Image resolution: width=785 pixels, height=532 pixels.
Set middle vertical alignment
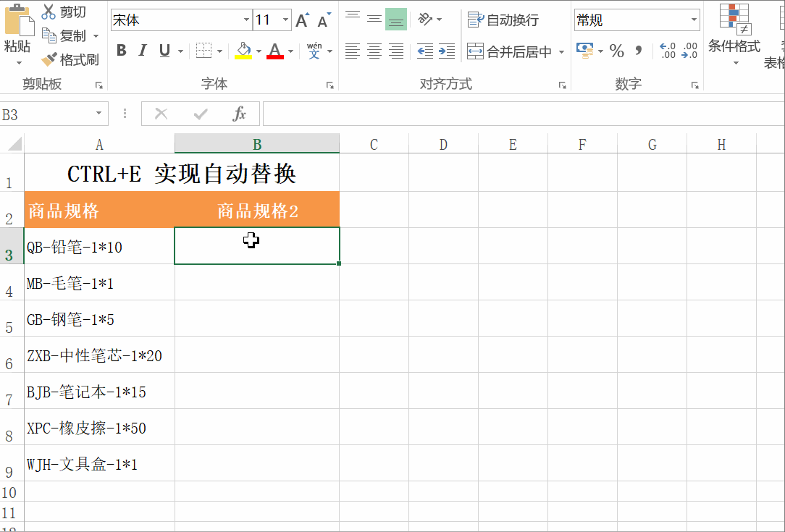pos(374,20)
